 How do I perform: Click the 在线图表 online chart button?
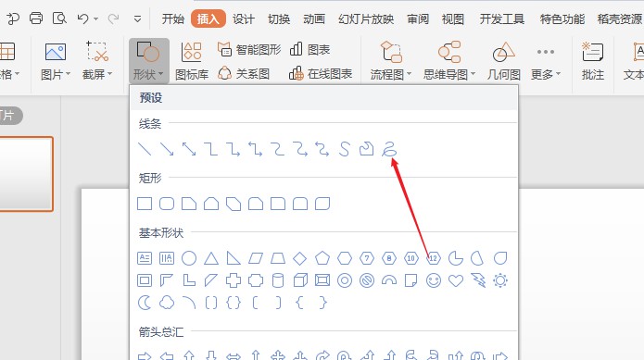[321, 74]
